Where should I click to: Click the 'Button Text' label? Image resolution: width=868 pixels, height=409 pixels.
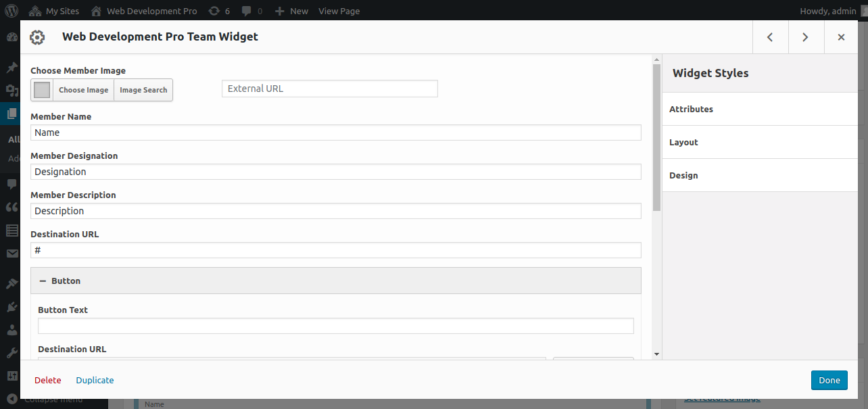coord(63,310)
